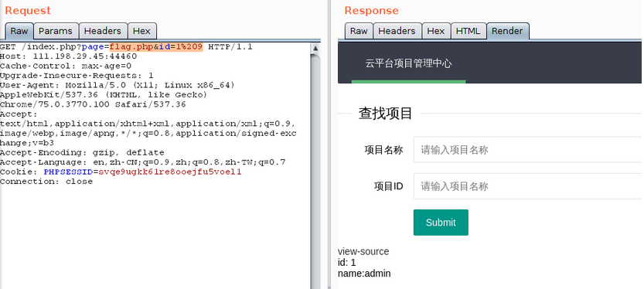Click the 项目名称 field label
This screenshot has width=644, height=289.
[383, 150]
